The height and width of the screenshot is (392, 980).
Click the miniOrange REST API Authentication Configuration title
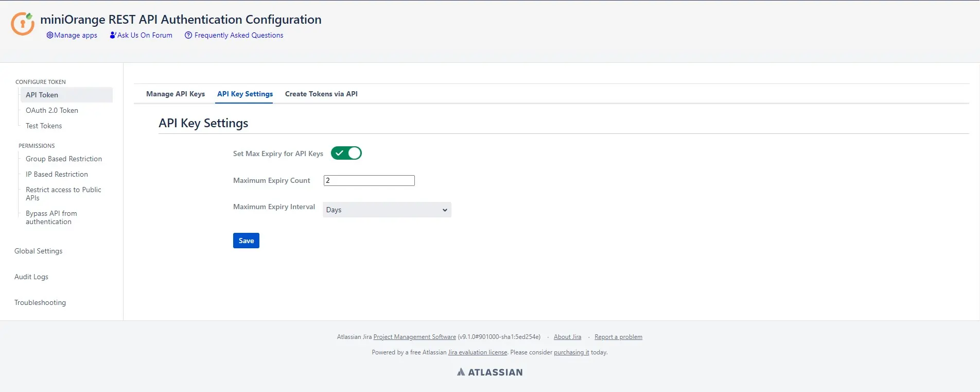181,20
